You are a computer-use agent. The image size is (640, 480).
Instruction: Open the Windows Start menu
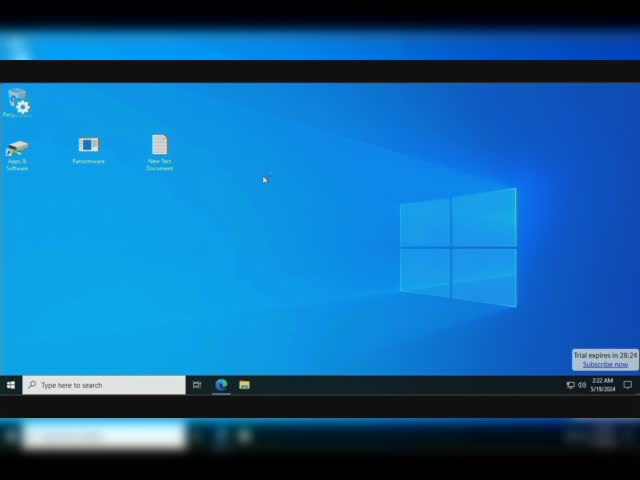[11, 385]
